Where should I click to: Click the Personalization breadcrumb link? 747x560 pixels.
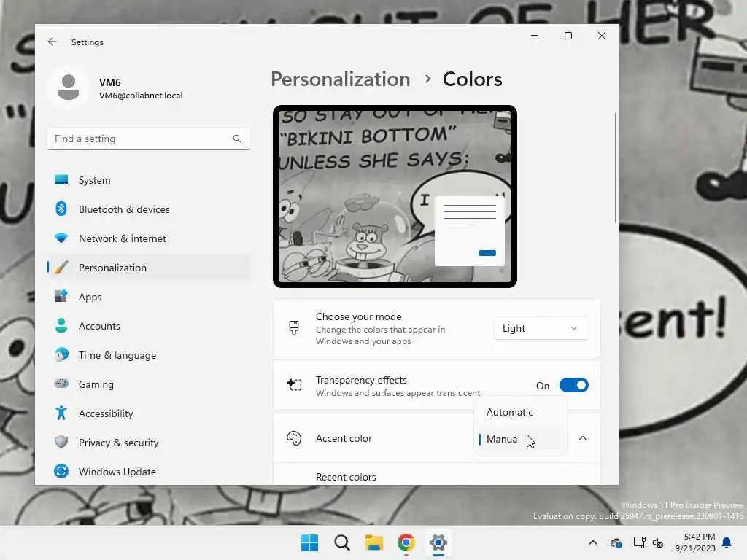coord(340,79)
